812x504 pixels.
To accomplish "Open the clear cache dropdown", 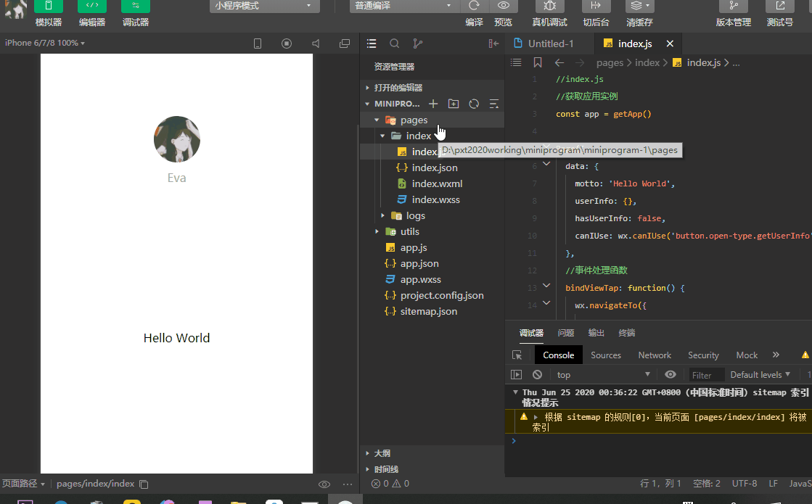I will click(639, 6).
